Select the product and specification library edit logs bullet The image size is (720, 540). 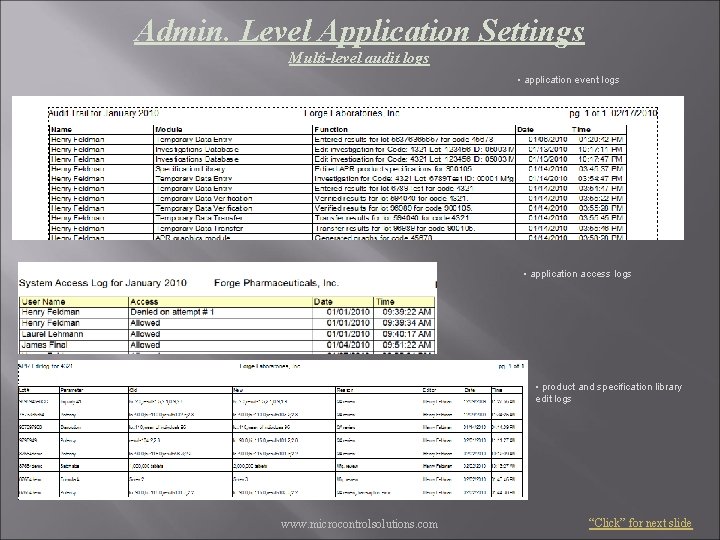(x=608, y=393)
